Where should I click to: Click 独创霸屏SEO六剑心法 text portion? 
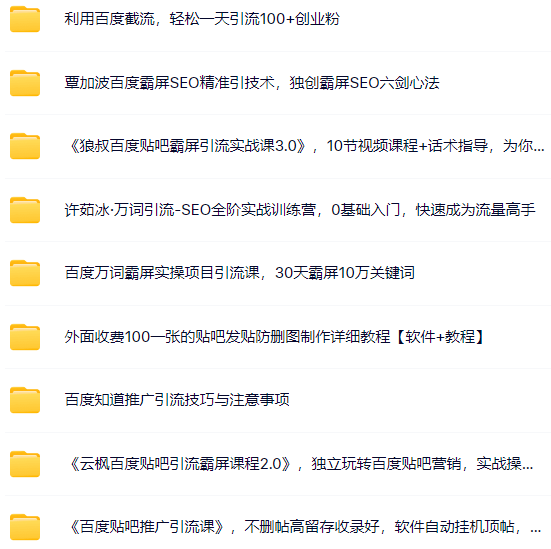pyautogui.click(x=364, y=83)
